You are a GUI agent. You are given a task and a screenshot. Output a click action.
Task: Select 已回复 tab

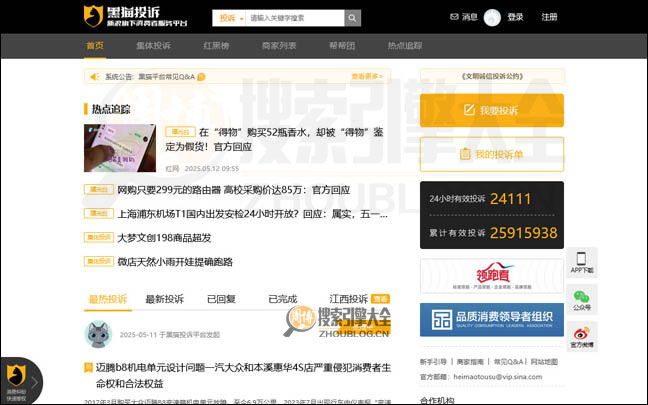click(221, 299)
